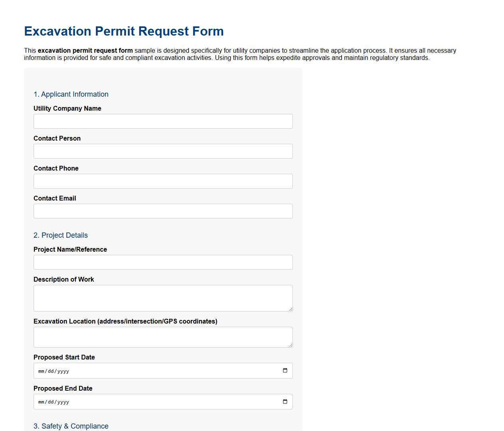This screenshot has width=504, height=431.
Task: Open the Proposed End Date calendar picker
Action: [285, 401]
